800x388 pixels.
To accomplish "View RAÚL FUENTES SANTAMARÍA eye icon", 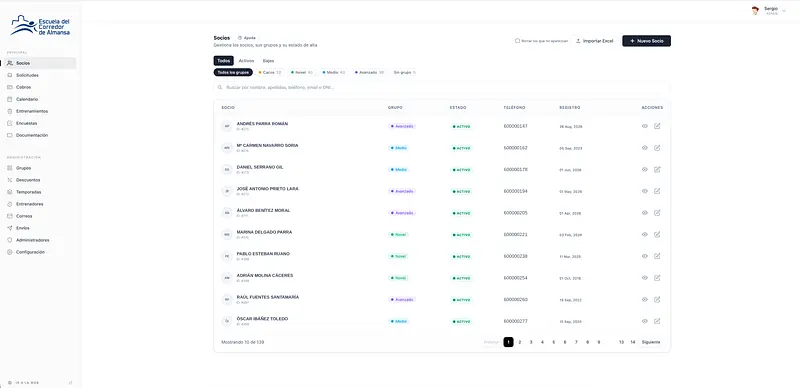I will tap(644, 299).
